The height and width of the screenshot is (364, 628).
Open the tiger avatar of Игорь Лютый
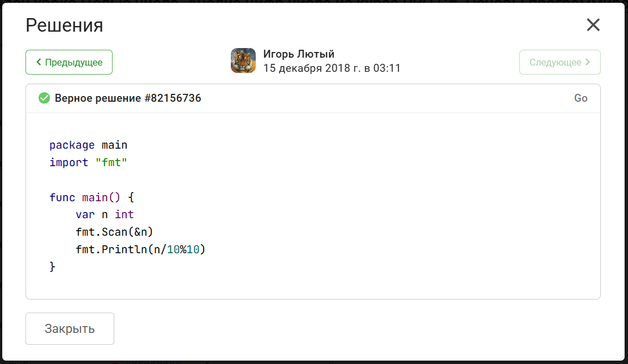click(243, 60)
